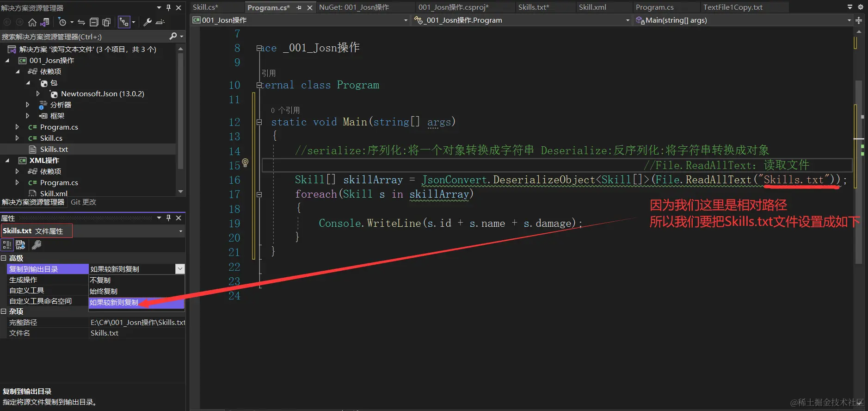The image size is (868, 411).
Task: Collapse the class Program code fold
Action: pos(259,85)
